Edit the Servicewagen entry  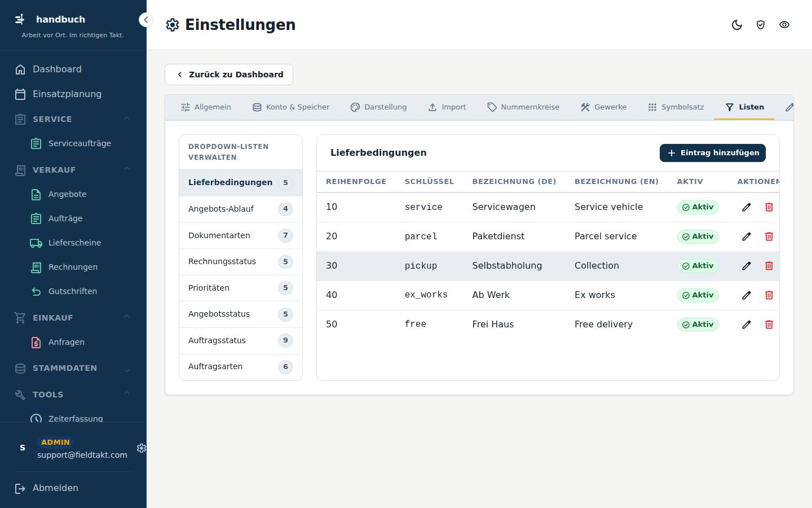pos(747,207)
